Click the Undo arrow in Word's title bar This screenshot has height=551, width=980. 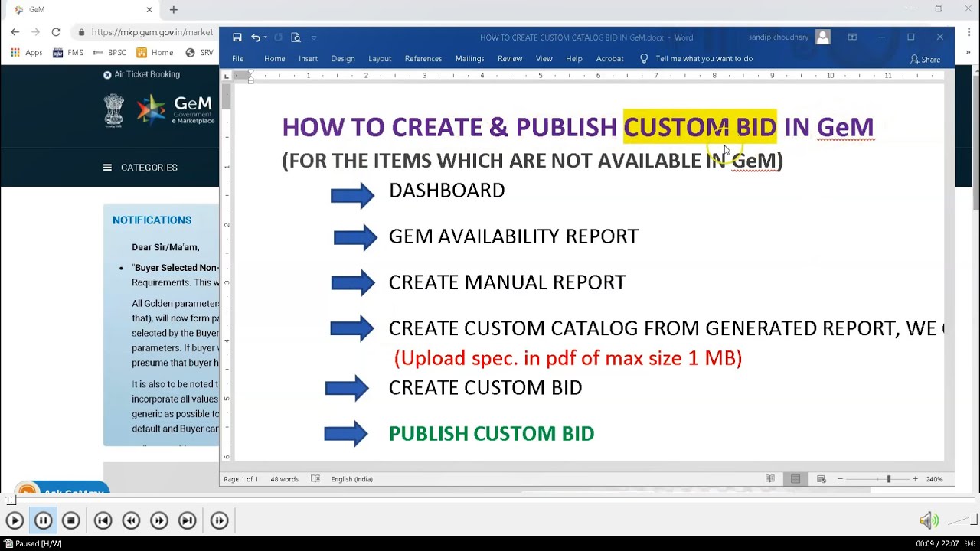[x=255, y=37]
